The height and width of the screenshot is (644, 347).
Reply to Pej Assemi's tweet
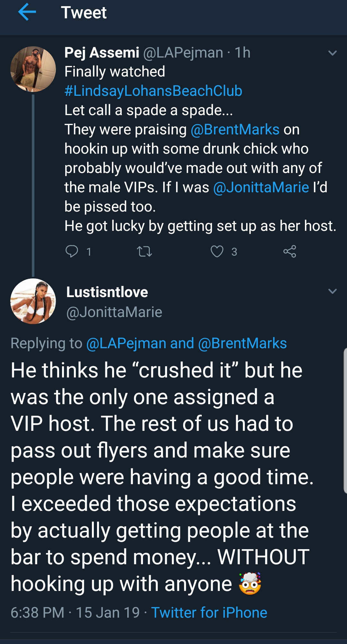pyautogui.click(x=72, y=251)
